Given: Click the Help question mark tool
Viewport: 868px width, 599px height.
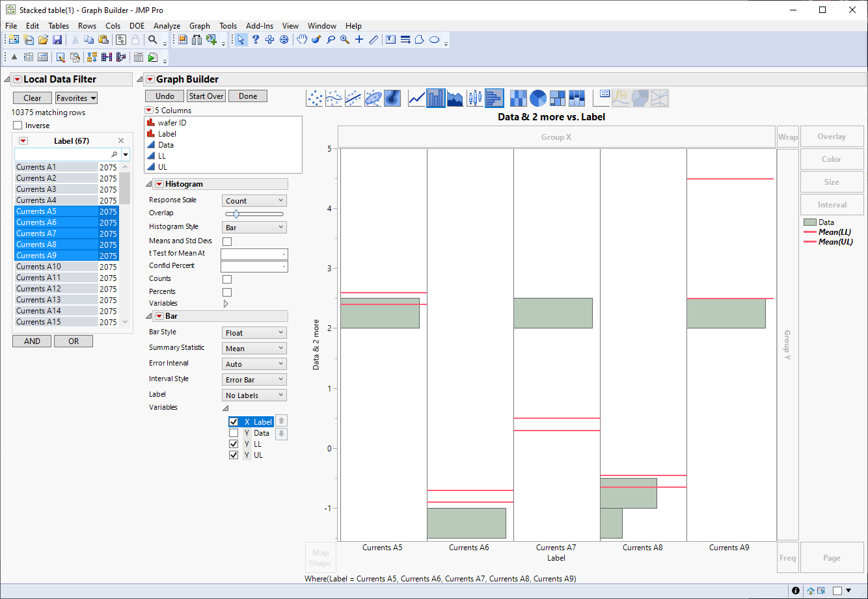Looking at the screenshot, I should pyautogui.click(x=256, y=40).
